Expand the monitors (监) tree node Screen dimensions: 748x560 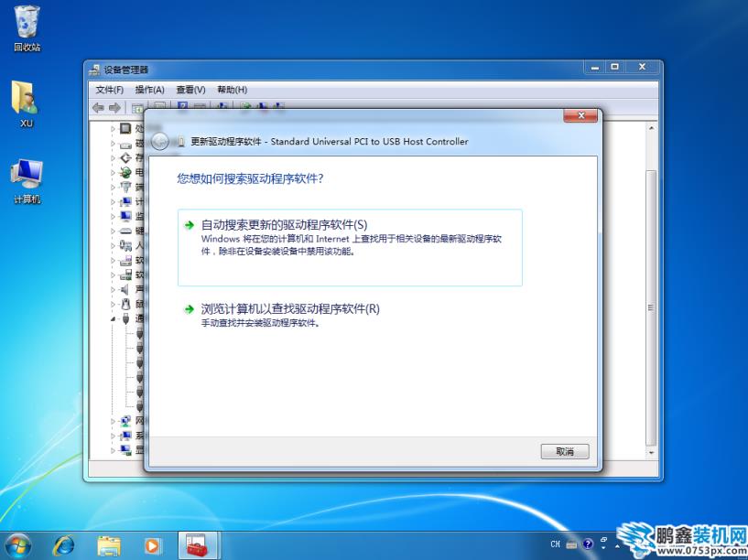(x=113, y=216)
